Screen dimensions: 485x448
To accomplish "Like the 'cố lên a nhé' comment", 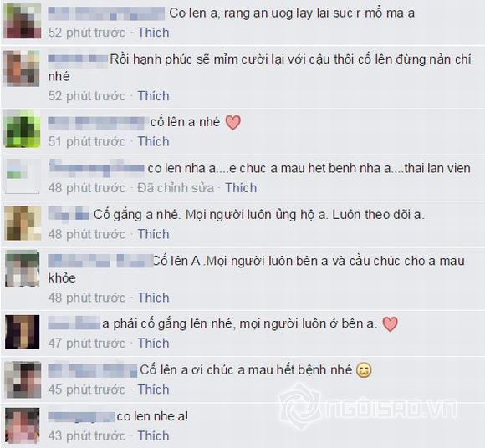I will coord(153,141).
